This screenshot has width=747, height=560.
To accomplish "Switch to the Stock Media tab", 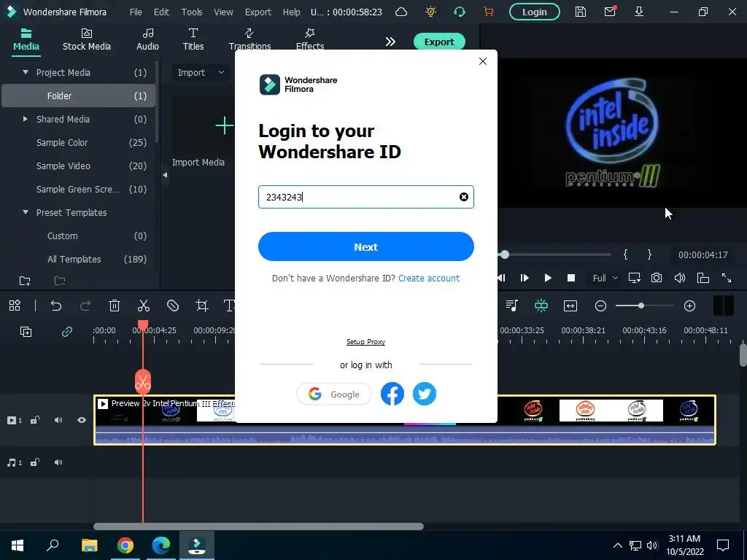I will pyautogui.click(x=87, y=39).
